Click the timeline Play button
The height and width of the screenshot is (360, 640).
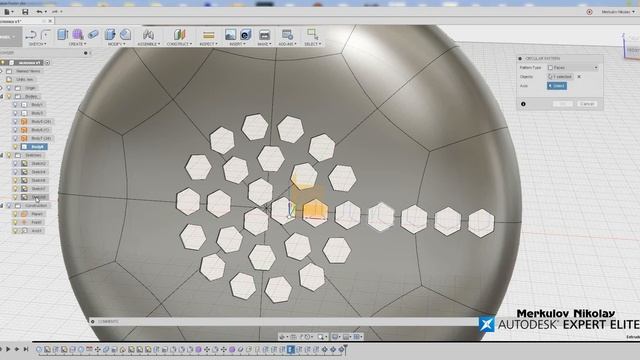coord(8,349)
